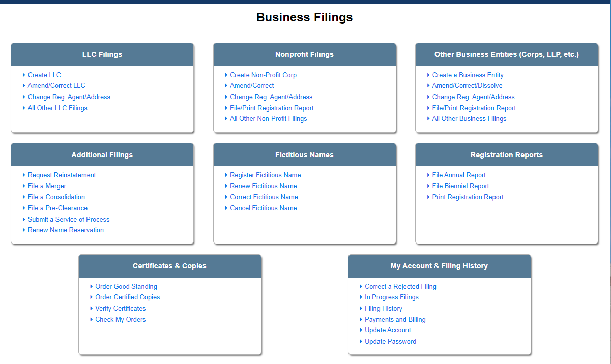611x364 pixels.
Task: Open the Create LLC page
Action: coord(44,75)
